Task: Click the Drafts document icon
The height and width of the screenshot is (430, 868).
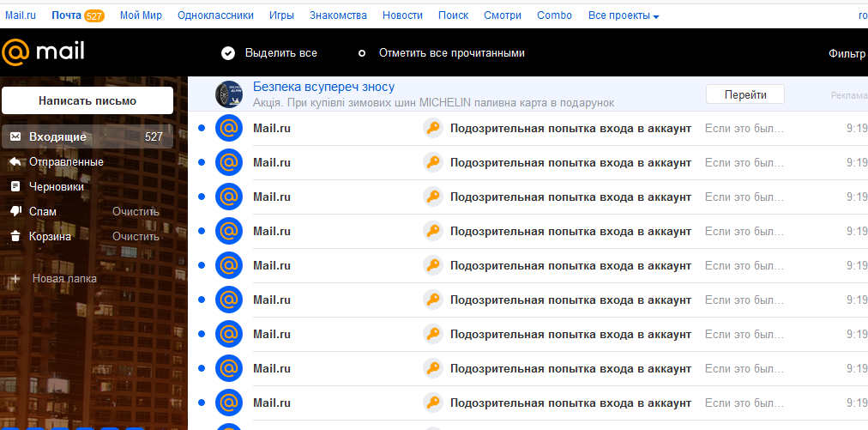Action: click(x=15, y=186)
